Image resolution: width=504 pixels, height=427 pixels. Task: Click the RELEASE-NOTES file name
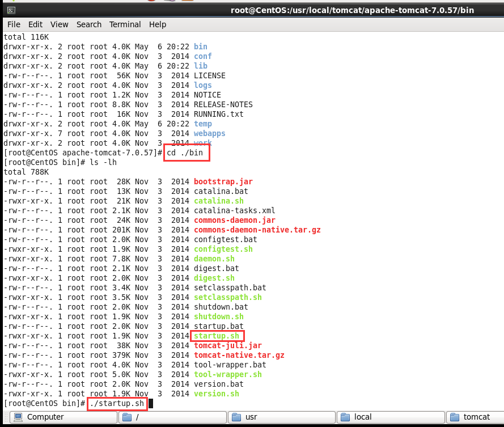[x=223, y=104]
